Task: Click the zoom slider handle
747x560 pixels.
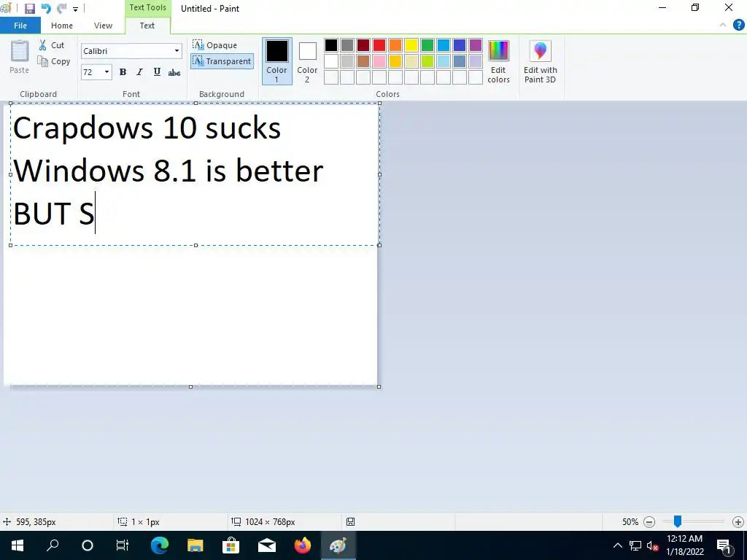Action: pos(678,521)
